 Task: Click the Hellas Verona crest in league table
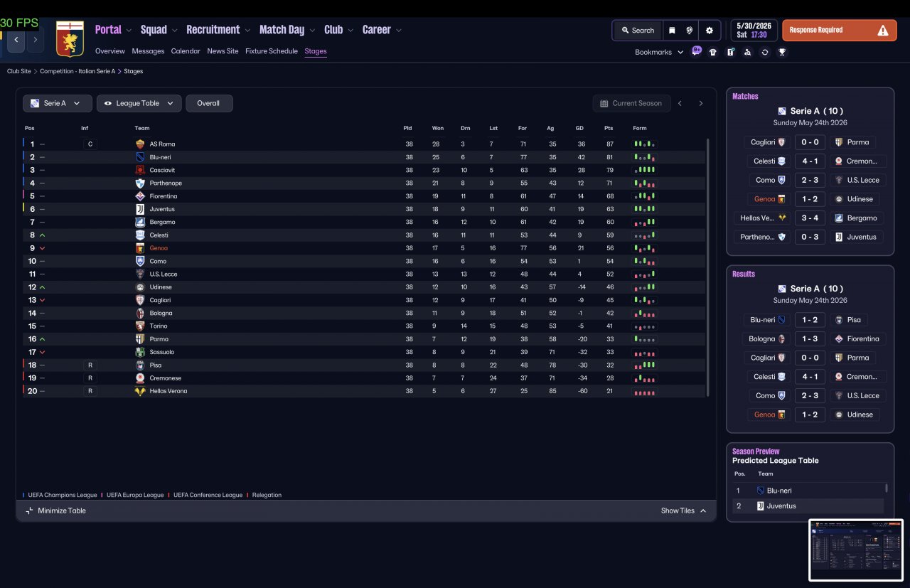coord(140,391)
